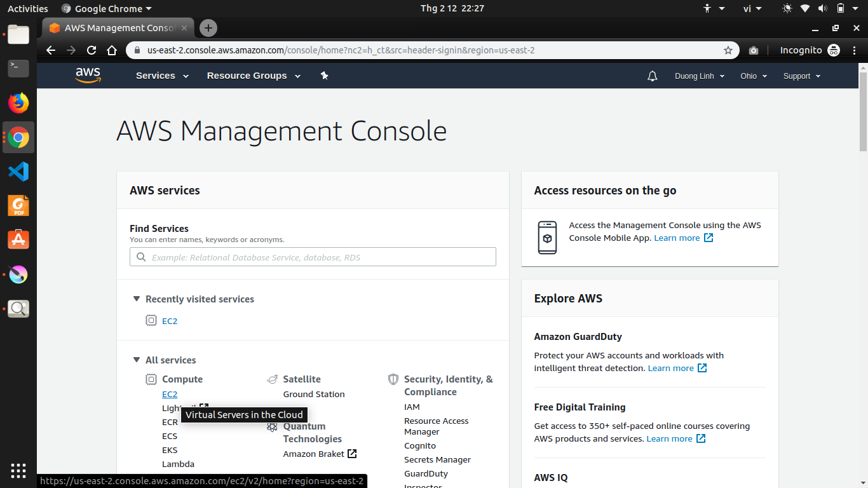Open the Resource Groups menu
868x488 pixels.
254,76
